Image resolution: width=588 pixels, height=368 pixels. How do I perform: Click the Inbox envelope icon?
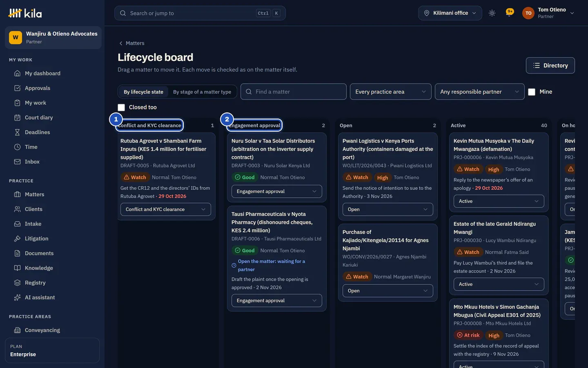pos(17,162)
